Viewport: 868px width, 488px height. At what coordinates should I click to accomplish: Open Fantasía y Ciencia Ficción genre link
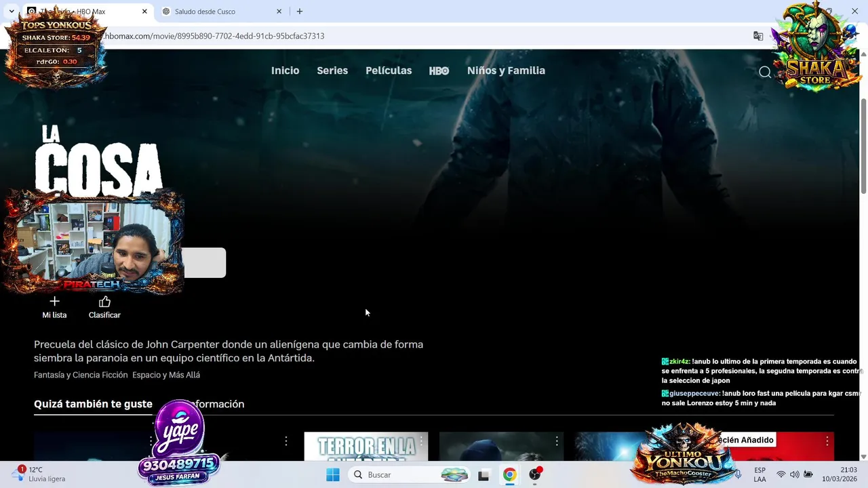(x=81, y=375)
